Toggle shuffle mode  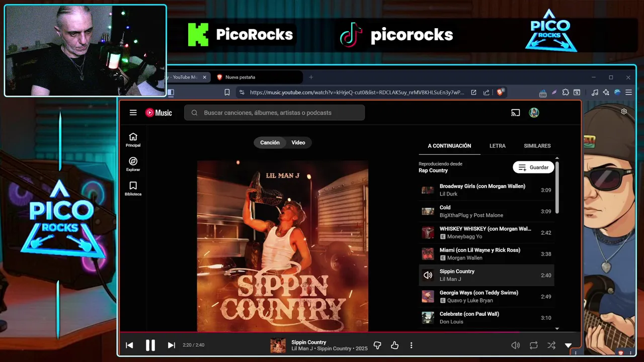pos(551,345)
